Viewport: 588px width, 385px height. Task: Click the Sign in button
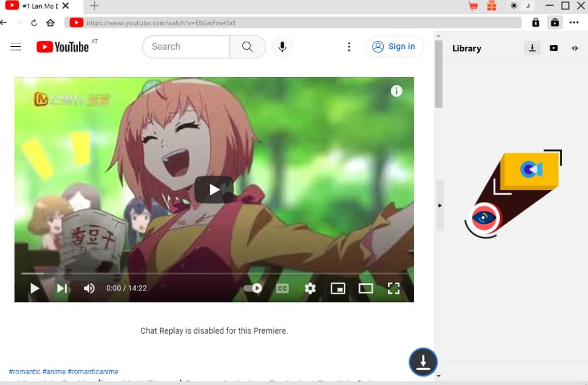[x=394, y=47]
